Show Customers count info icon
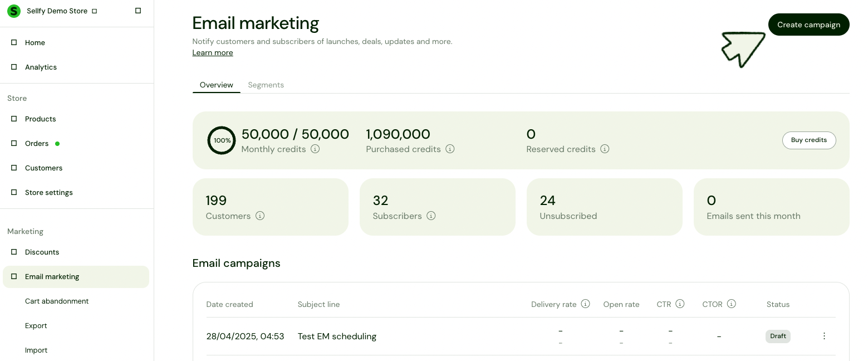868x361 pixels. 260,216
